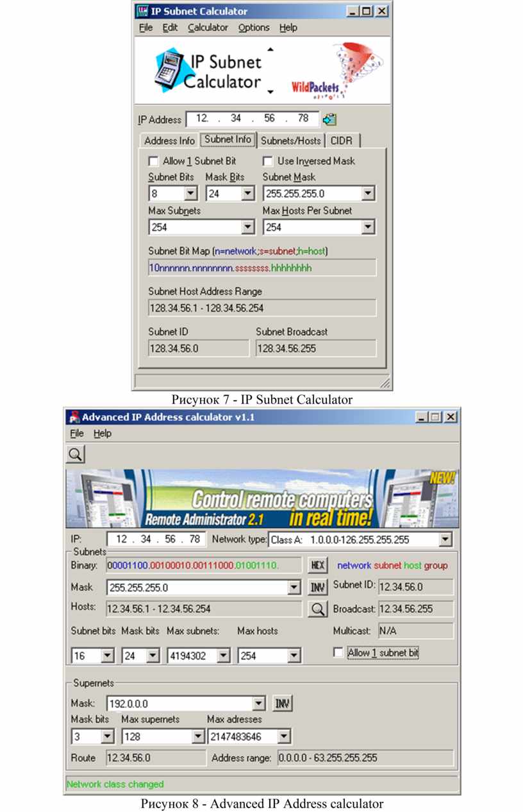
Task: Open the Subnets Mask dropdown in Advanced calculator
Action: tap(294, 587)
